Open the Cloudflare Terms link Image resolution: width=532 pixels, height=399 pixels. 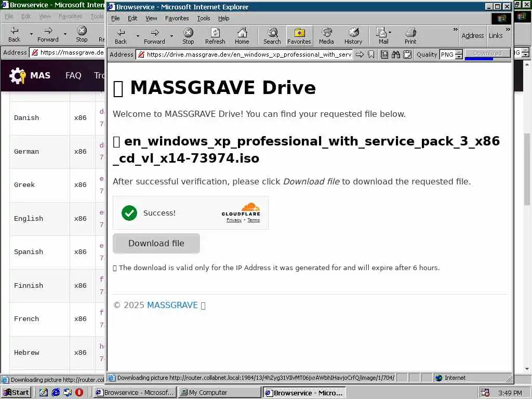tap(254, 220)
